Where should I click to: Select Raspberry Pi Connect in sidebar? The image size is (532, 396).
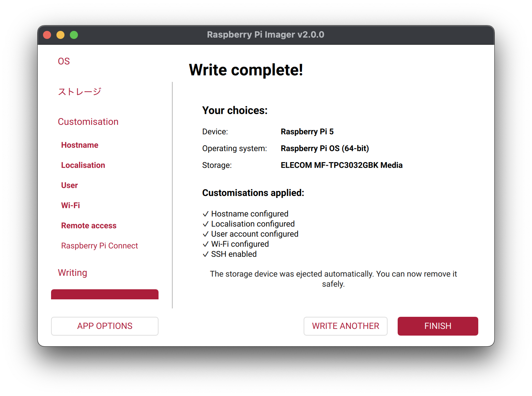[x=99, y=246]
